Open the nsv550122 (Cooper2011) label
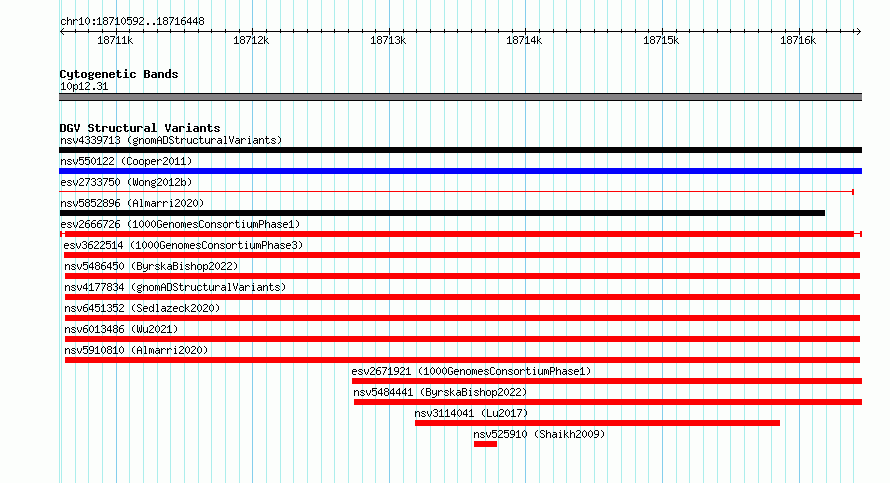The height and width of the screenshot is (483, 890). pos(126,161)
